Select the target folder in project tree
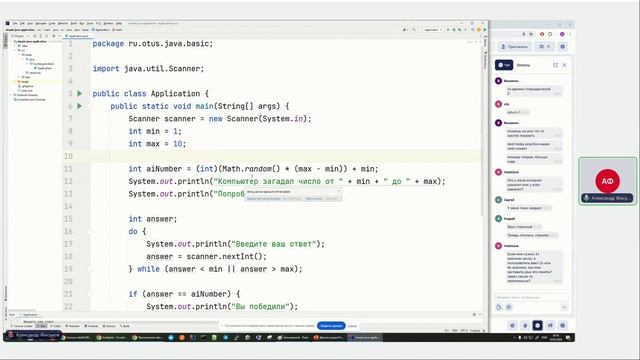This screenshot has width=640, height=360. 24,82
